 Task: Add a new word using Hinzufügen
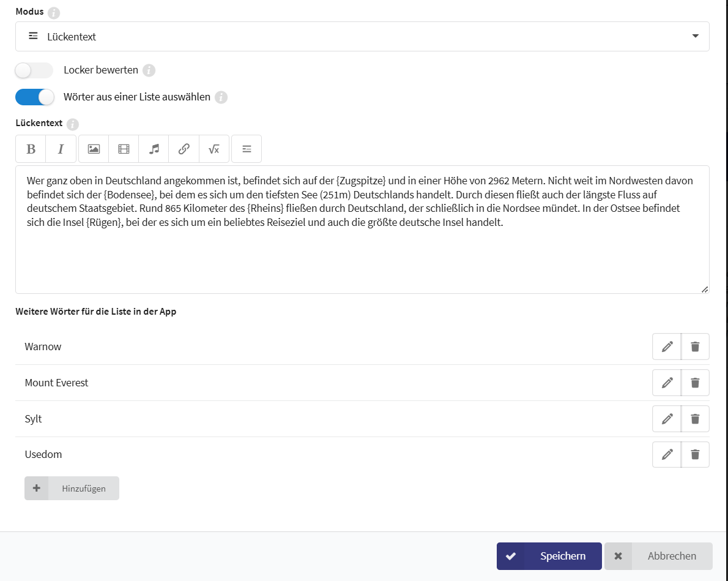[x=72, y=488]
